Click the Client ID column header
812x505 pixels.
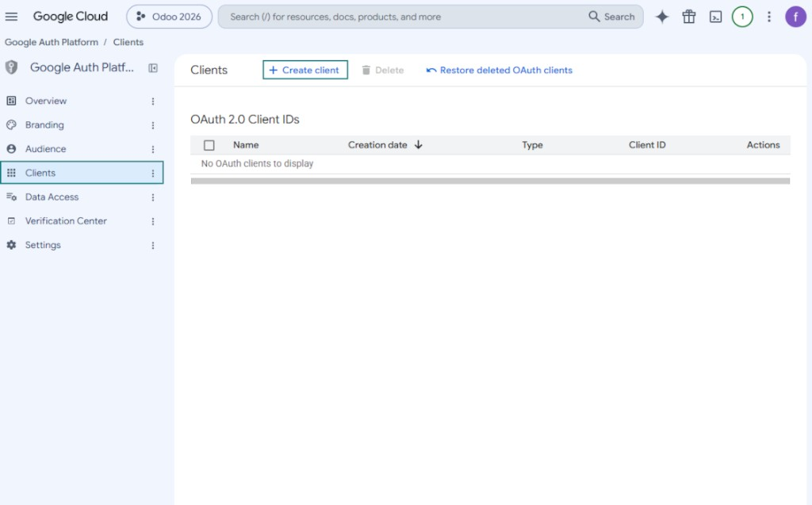[x=647, y=145]
